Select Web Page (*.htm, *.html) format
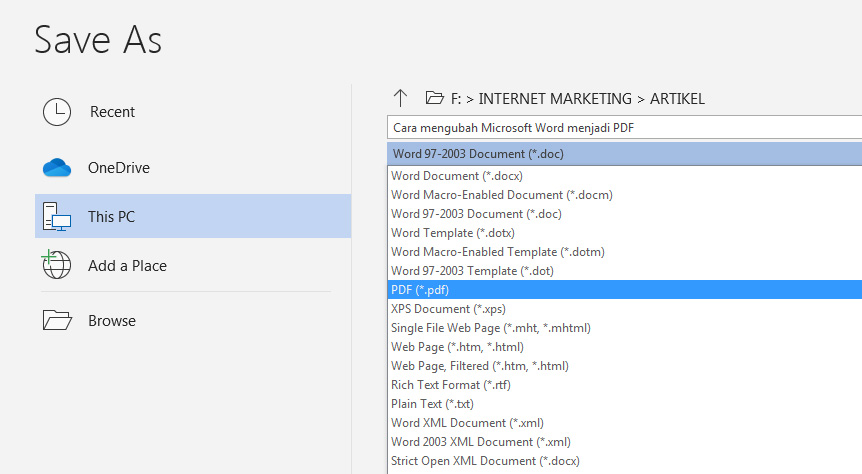The image size is (862, 474). [x=625, y=347]
